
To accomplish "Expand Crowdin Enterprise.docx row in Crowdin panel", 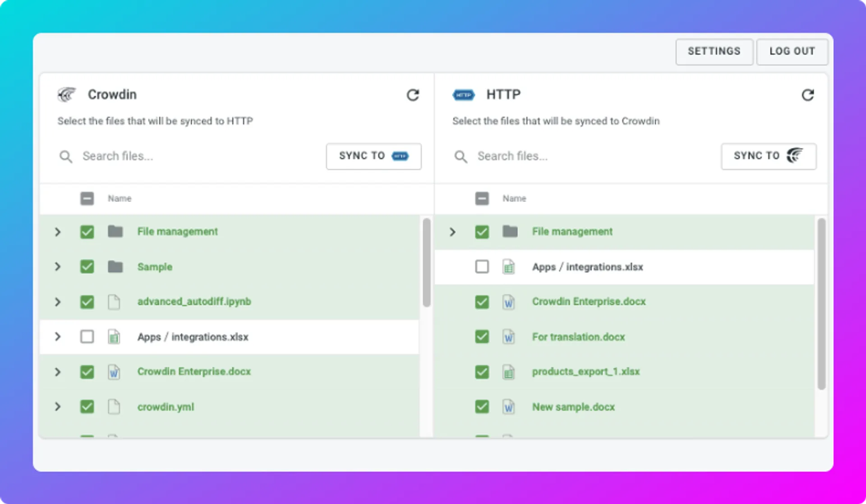I will 58,372.
